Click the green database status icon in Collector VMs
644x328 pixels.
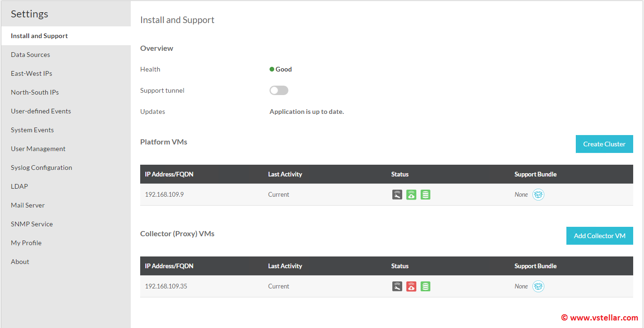[x=425, y=286]
